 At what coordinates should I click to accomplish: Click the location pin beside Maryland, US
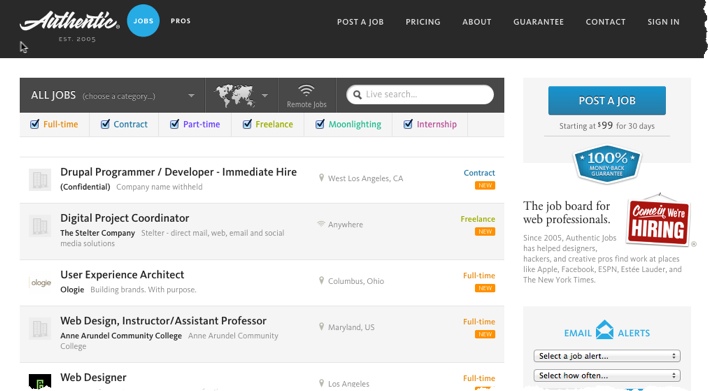(x=321, y=326)
